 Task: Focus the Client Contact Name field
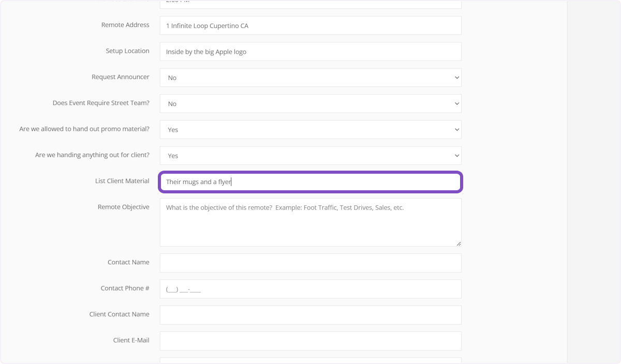point(310,315)
